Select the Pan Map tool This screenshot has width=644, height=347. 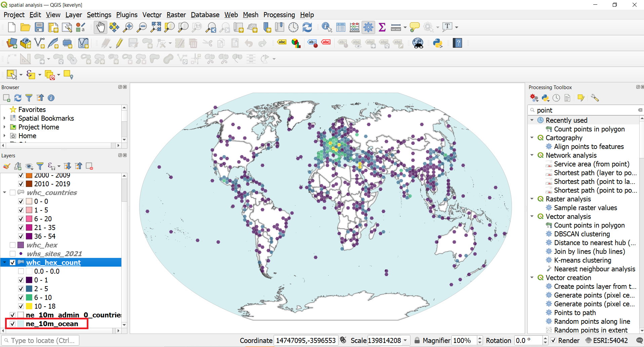100,27
